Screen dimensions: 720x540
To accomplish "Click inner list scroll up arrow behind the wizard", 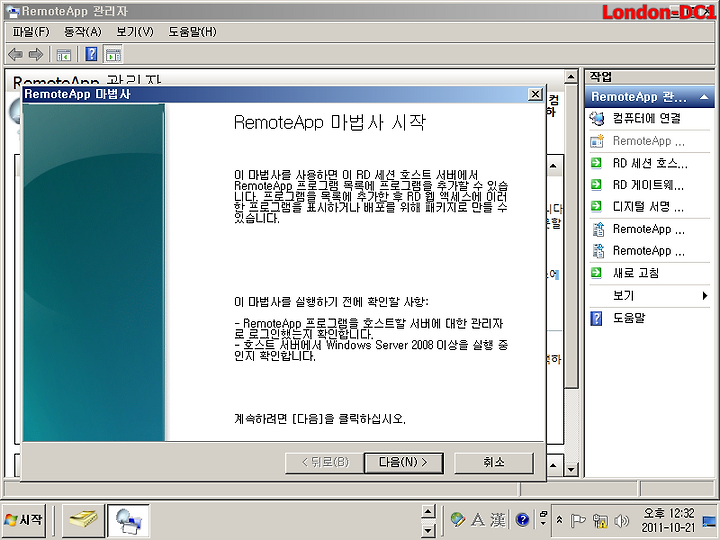I will [x=553, y=166].
